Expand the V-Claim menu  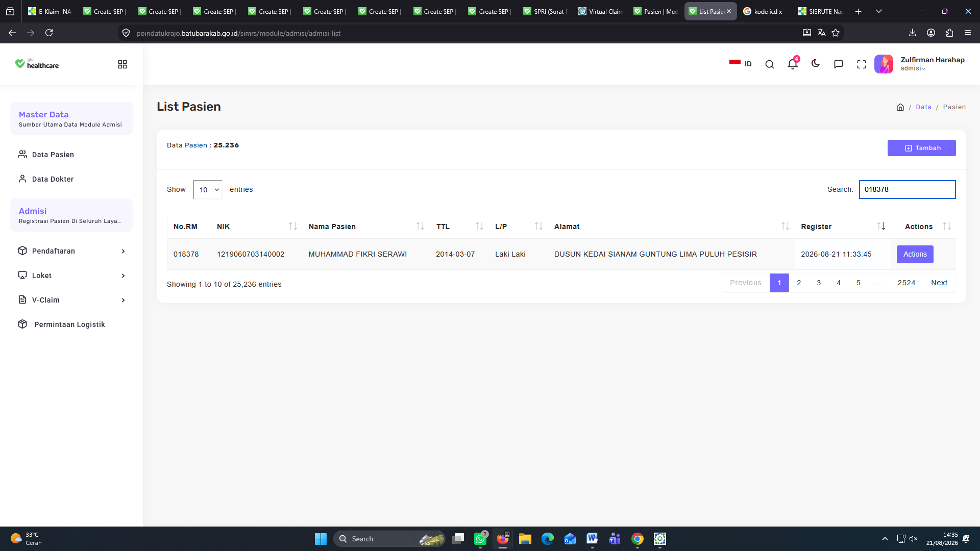tap(71, 300)
